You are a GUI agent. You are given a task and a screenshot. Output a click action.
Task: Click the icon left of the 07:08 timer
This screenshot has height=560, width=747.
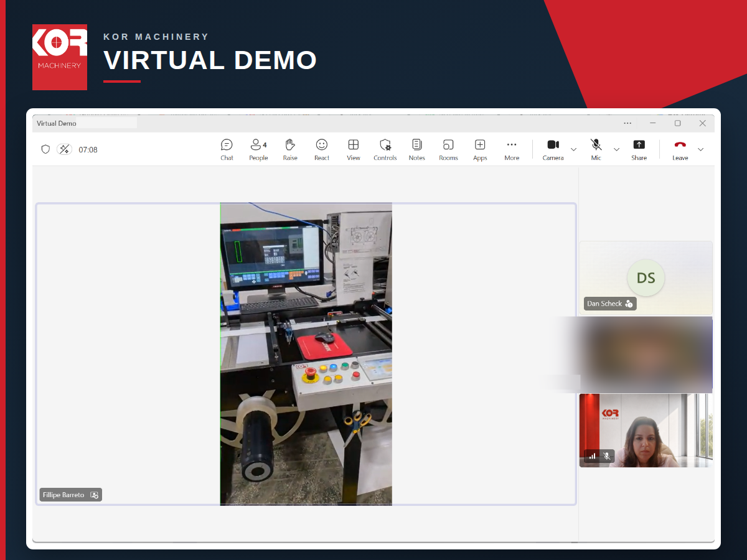64,149
